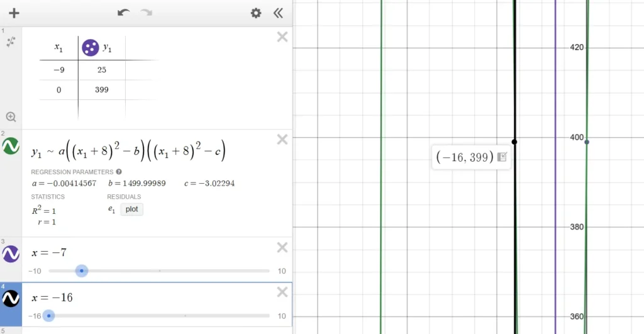Viewport: 644px width, 334px height.
Task: Select the table cell containing 399
Action: pos(101,90)
